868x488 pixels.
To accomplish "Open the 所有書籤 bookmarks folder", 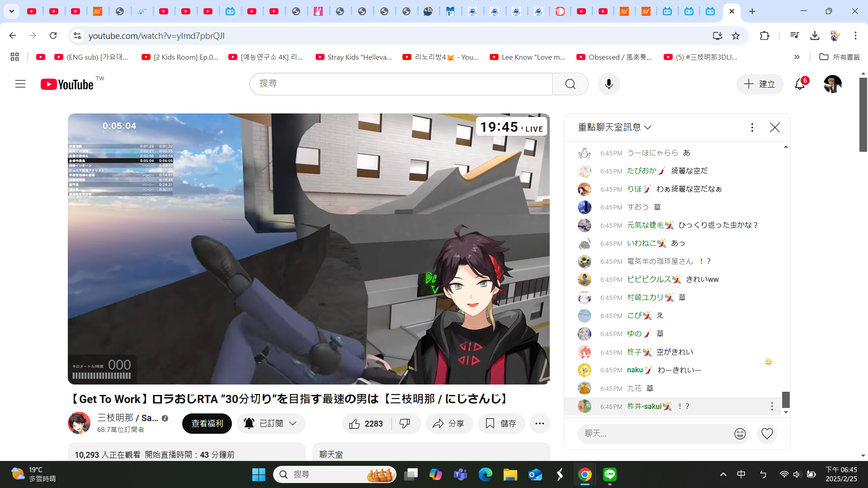I will 840,57.
